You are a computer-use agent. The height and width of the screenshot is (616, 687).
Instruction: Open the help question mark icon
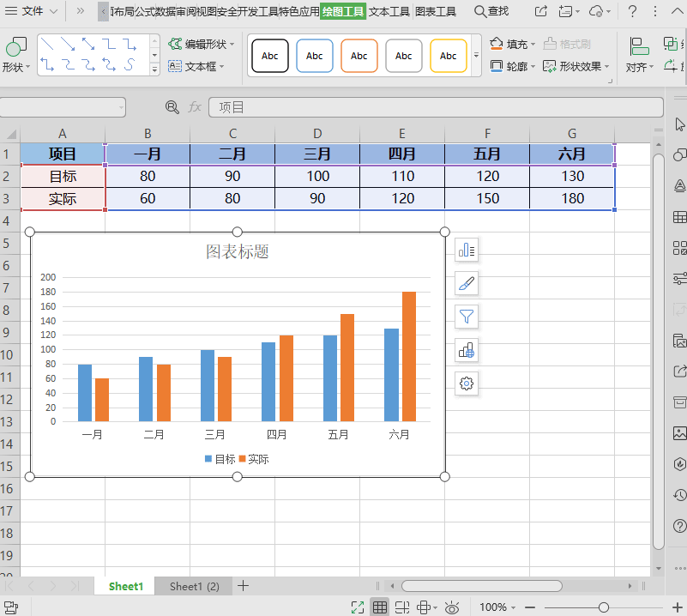[x=632, y=11]
